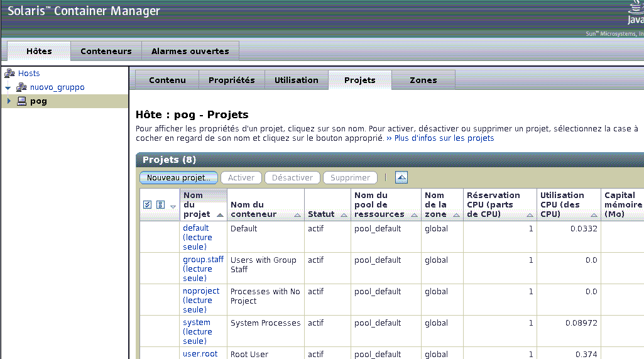Click the 0.0332 CPU utilisation value

pyautogui.click(x=584, y=229)
